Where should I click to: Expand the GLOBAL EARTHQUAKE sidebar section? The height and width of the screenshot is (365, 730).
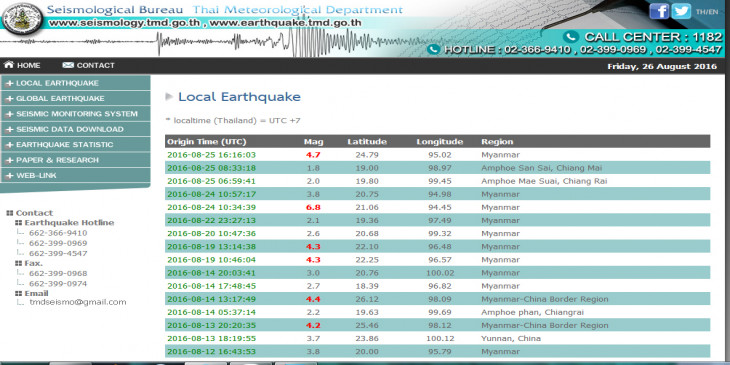coord(75,98)
